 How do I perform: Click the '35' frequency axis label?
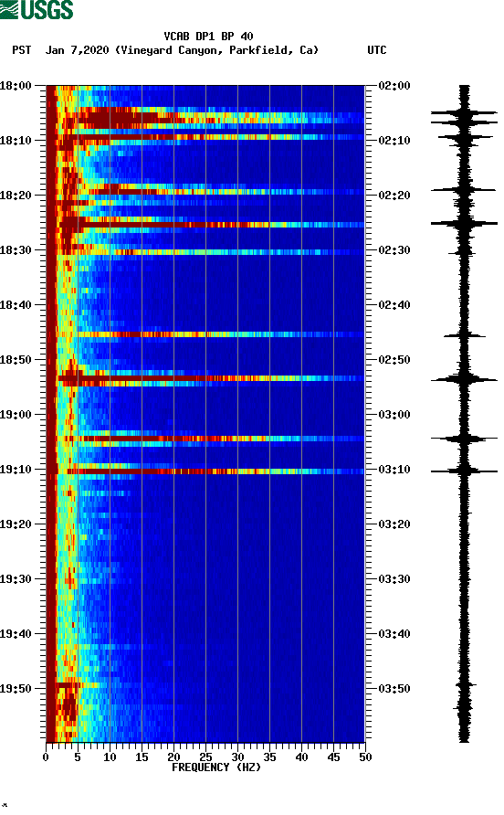[269, 757]
